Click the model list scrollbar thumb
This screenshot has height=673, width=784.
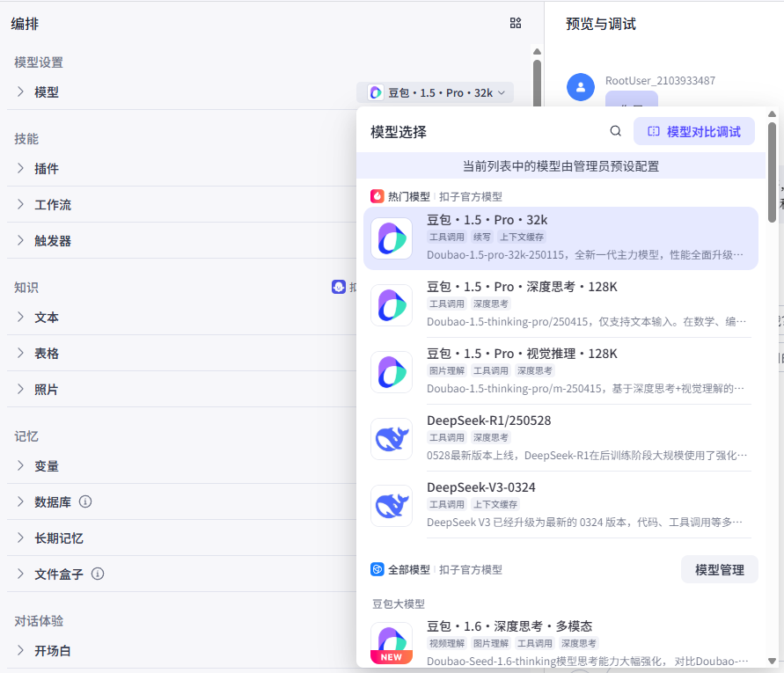pyautogui.click(x=772, y=172)
